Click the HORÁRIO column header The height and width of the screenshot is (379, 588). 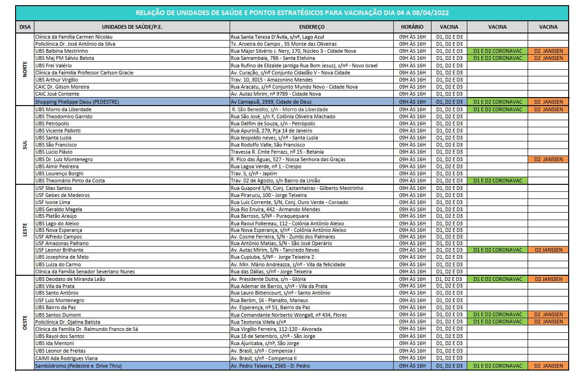[x=412, y=27]
